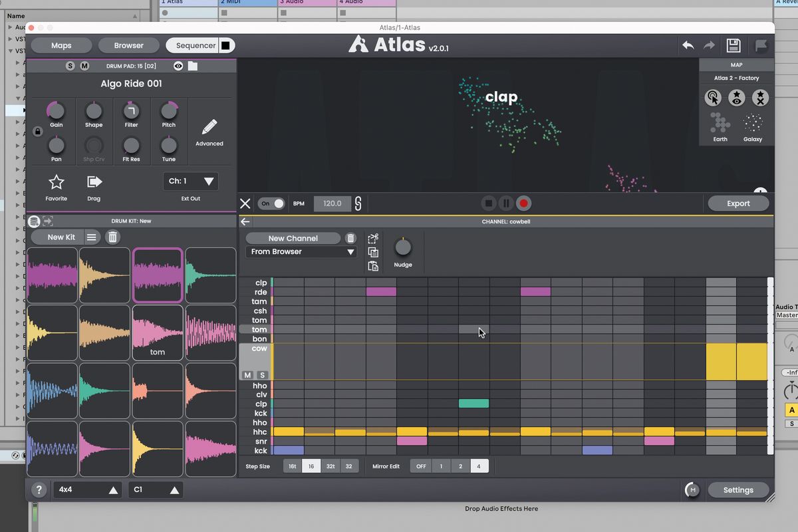Screen dimensions: 798x532
Task: Open the From Browser dropdown
Action: click(x=301, y=251)
